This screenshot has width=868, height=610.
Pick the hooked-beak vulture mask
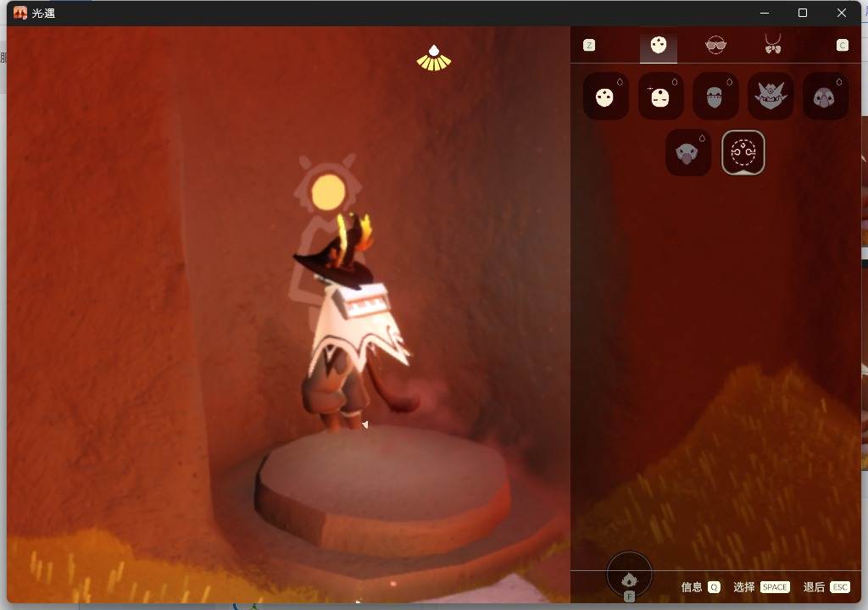click(688, 152)
